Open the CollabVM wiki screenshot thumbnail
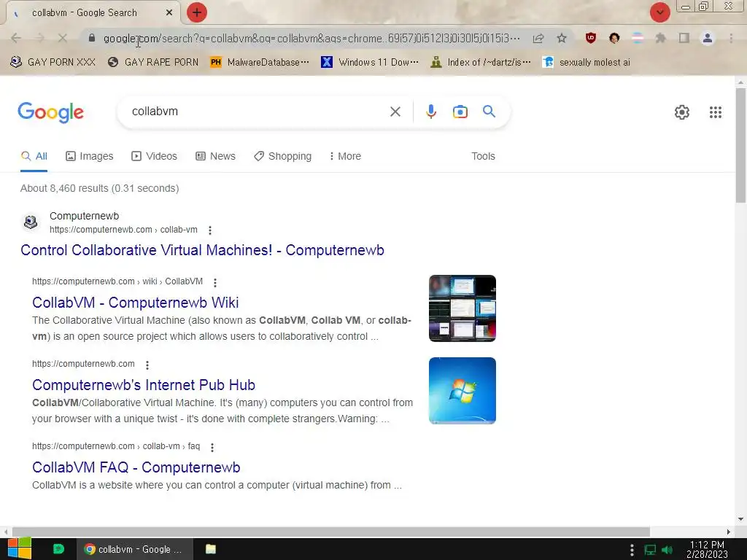Image resolution: width=747 pixels, height=560 pixels. (x=462, y=308)
